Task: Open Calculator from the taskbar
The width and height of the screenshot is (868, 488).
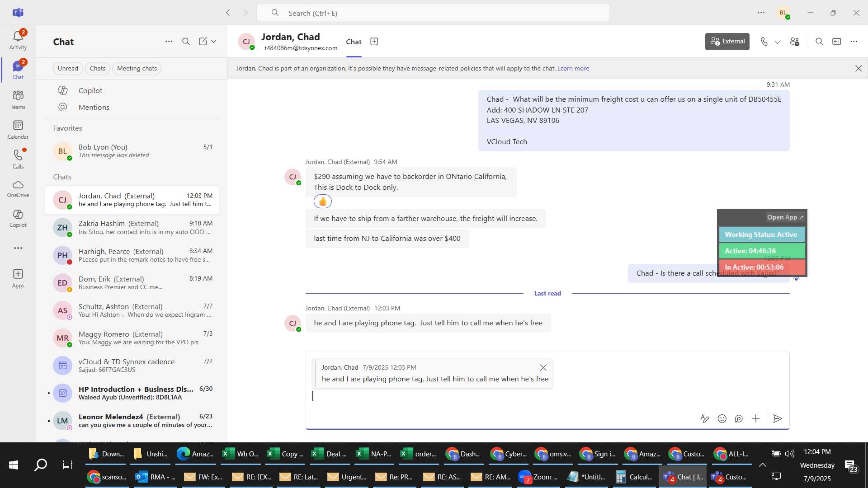Action: [x=634, y=477]
